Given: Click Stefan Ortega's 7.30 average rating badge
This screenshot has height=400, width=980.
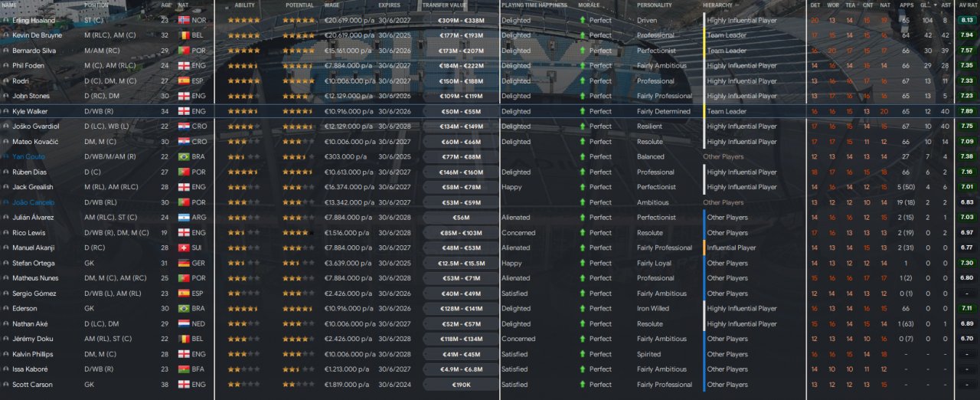Looking at the screenshot, I should pos(967,263).
